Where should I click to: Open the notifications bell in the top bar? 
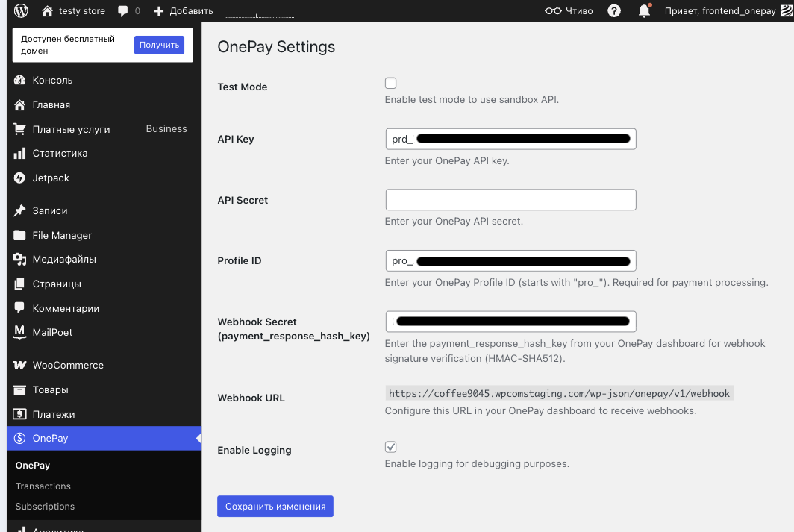pos(643,10)
